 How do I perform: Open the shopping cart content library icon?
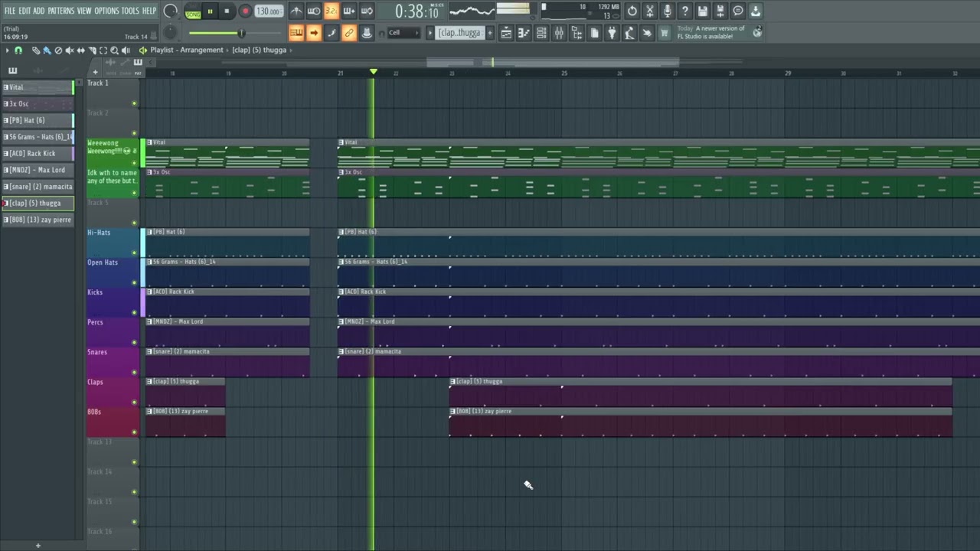click(665, 33)
